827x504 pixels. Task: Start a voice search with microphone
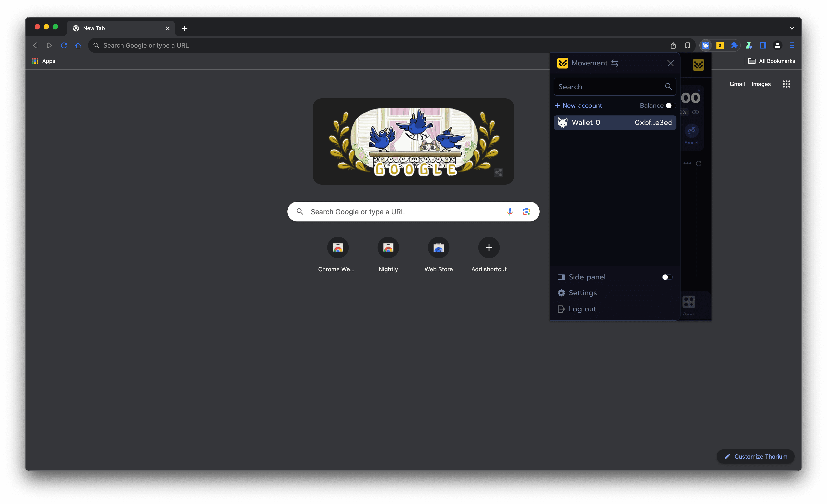(x=509, y=212)
